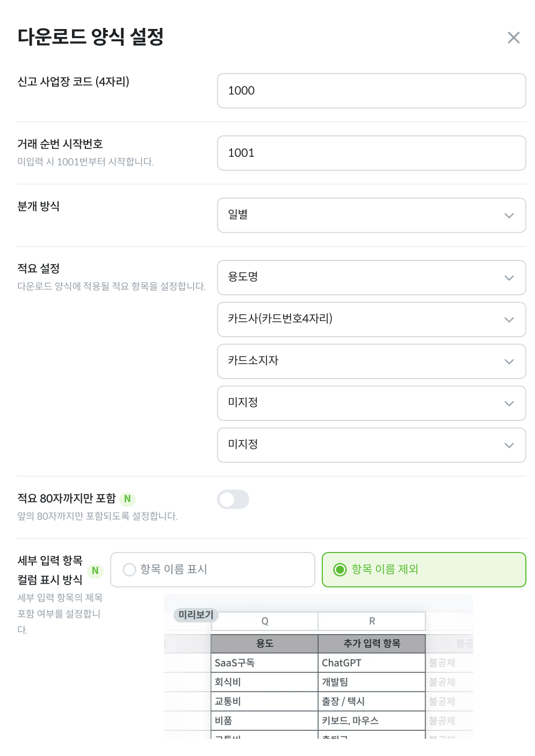
Task: Expand the 카드소지자 dropdown
Action: [x=371, y=361]
